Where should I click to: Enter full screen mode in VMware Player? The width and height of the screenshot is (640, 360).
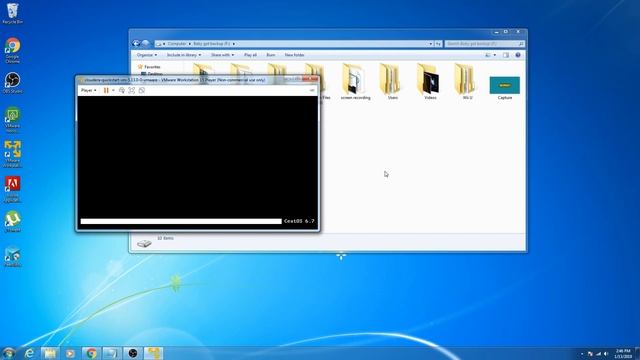131,90
